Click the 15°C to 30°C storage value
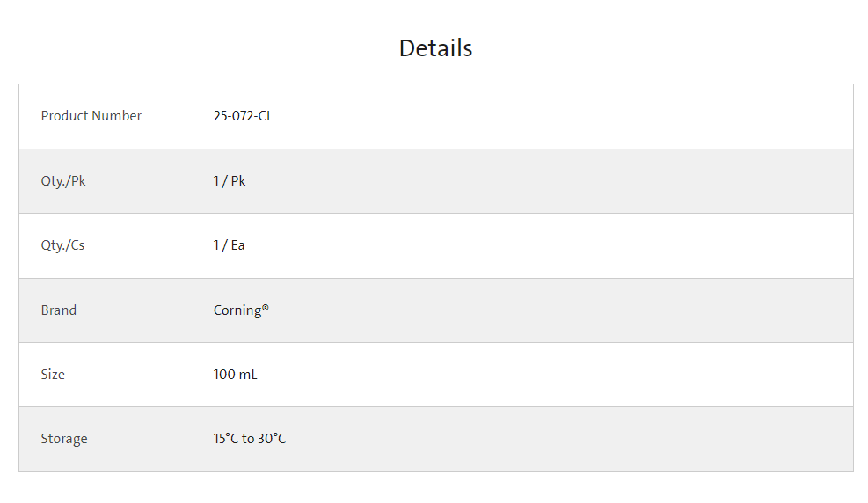 (x=250, y=438)
